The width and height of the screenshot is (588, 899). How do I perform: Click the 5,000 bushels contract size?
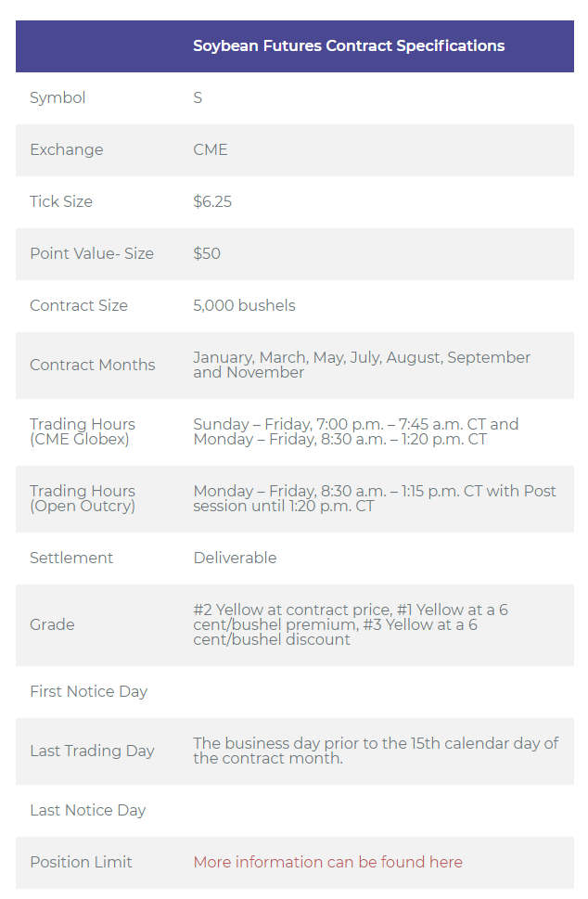[244, 305]
